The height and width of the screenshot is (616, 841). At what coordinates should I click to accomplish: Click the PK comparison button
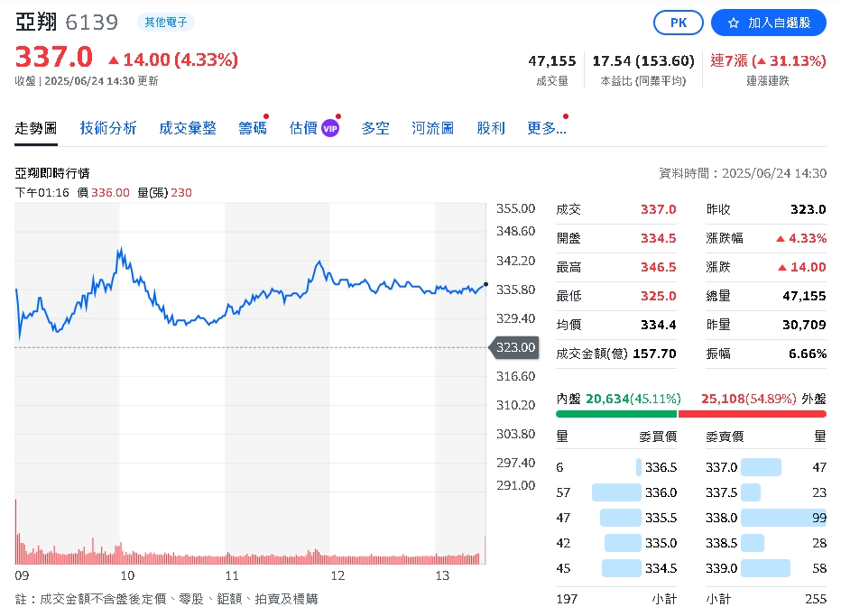pyautogui.click(x=678, y=23)
